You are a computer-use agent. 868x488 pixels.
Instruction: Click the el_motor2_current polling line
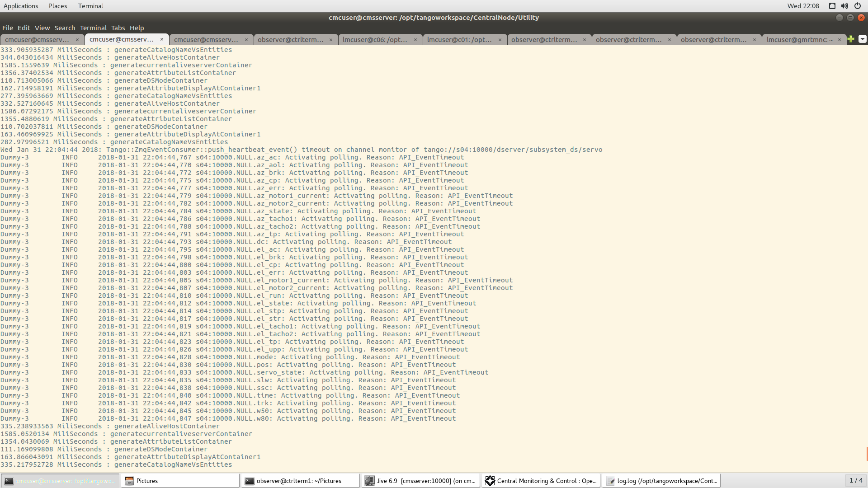click(x=257, y=288)
